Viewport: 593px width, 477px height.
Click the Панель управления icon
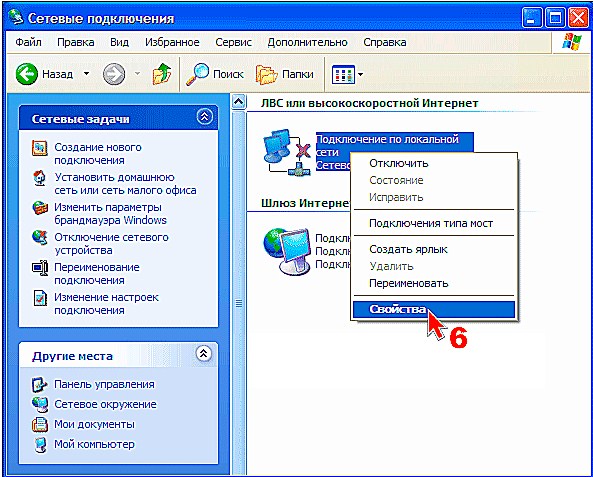coord(39,385)
